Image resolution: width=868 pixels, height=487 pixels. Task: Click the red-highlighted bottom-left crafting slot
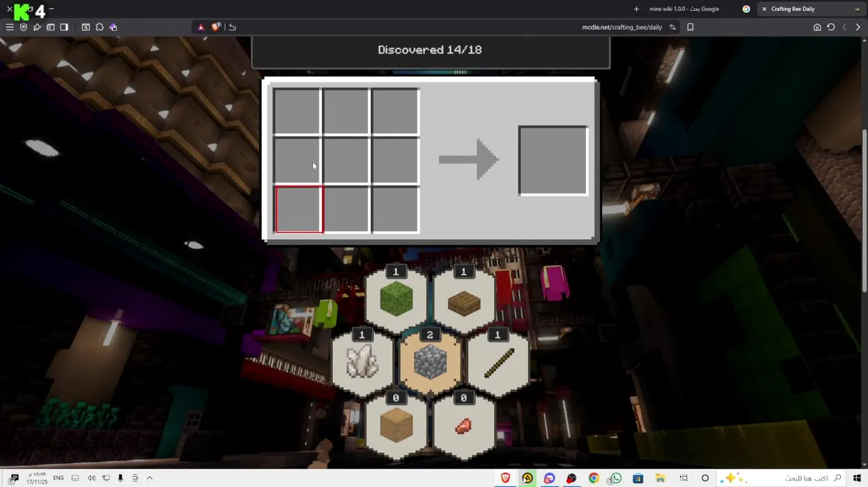tap(298, 210)
